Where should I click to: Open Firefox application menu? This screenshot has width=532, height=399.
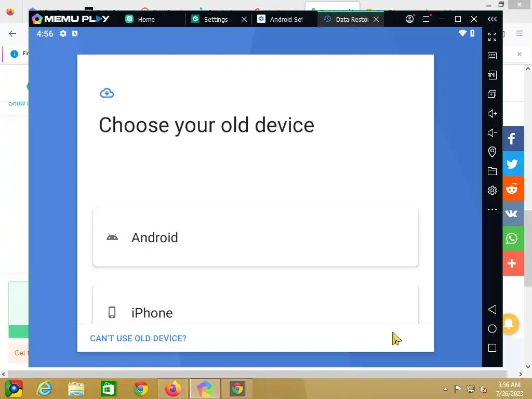(520, 33)
